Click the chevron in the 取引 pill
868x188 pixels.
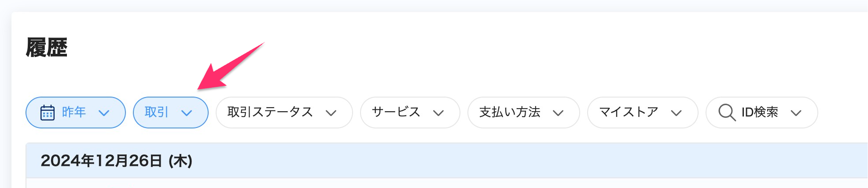(187, 113)
